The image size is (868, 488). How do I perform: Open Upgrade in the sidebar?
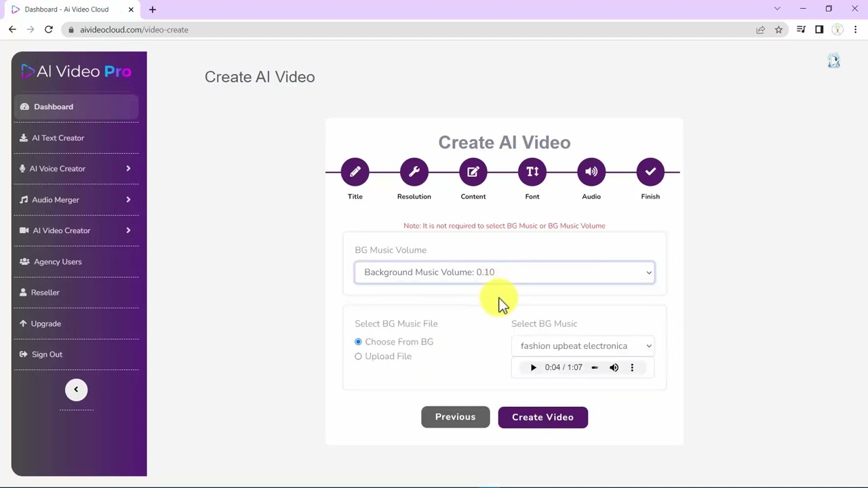tap(76, 323)
